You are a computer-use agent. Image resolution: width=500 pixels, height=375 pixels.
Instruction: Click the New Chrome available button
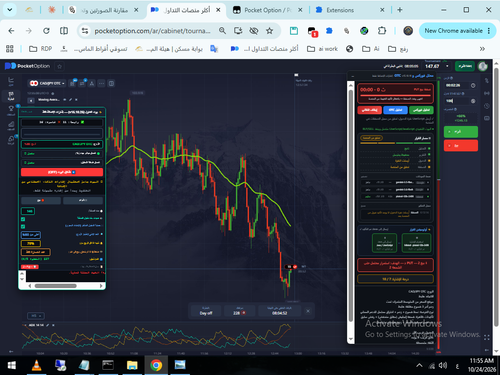(457, 31)
